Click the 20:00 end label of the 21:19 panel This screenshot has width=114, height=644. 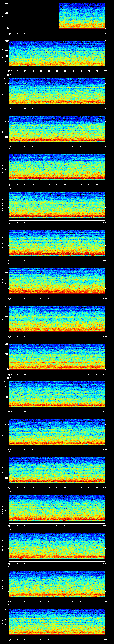coord(105,601)
